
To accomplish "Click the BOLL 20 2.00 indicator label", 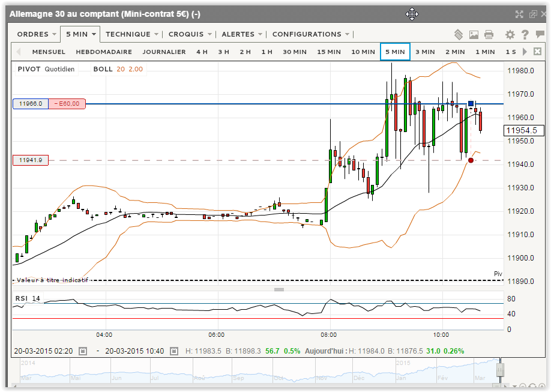I will click(x=118, y=69).
